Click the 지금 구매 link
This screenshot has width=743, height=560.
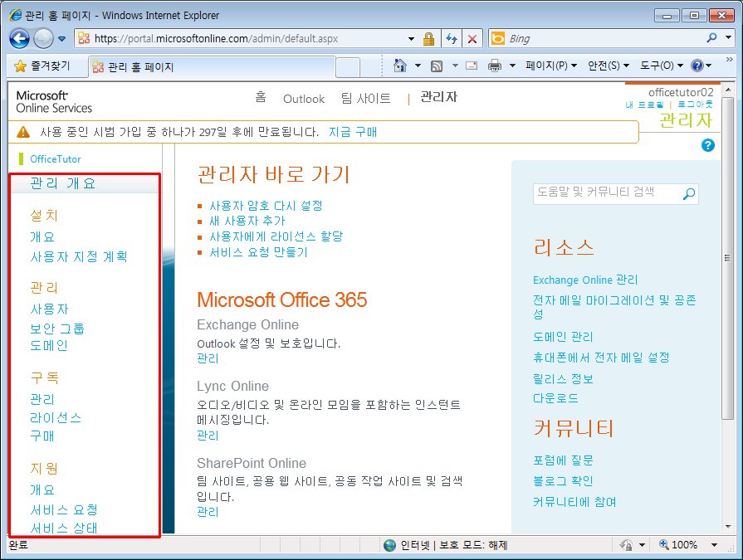pos(353,132)
